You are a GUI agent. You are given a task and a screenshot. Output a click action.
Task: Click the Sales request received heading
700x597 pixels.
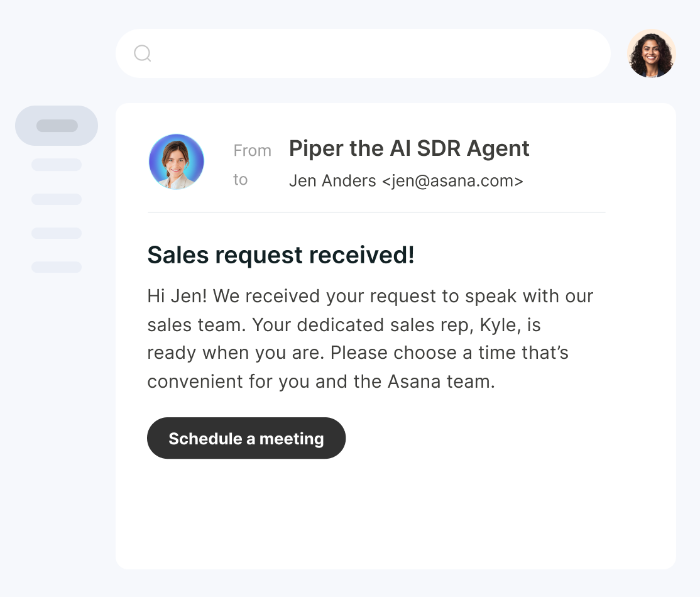280,255
